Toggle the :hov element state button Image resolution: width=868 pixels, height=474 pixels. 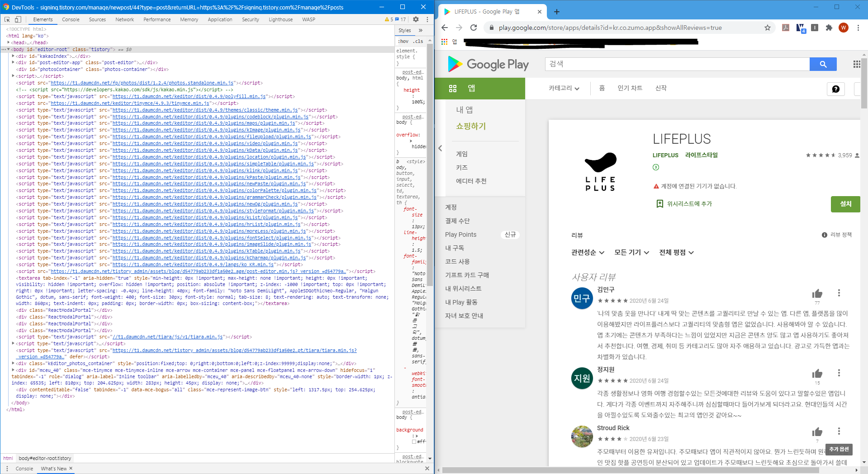(x=403, y=41)
